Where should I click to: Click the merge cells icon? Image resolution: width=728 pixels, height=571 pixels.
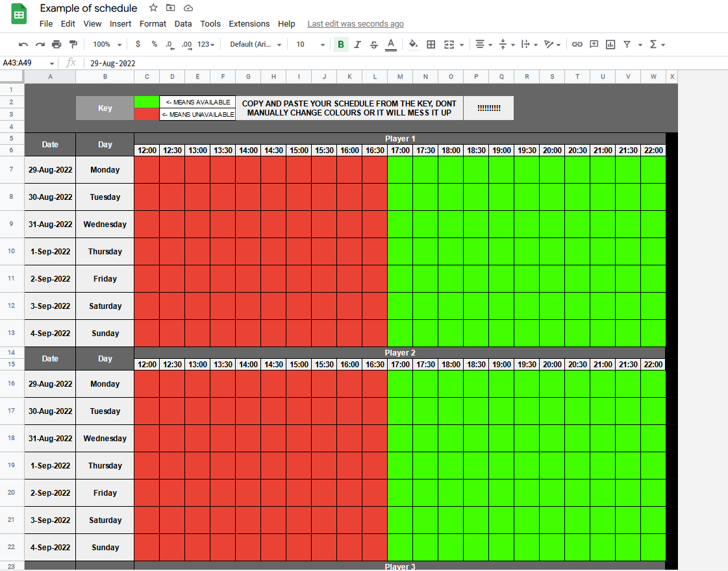click(449, 45)
